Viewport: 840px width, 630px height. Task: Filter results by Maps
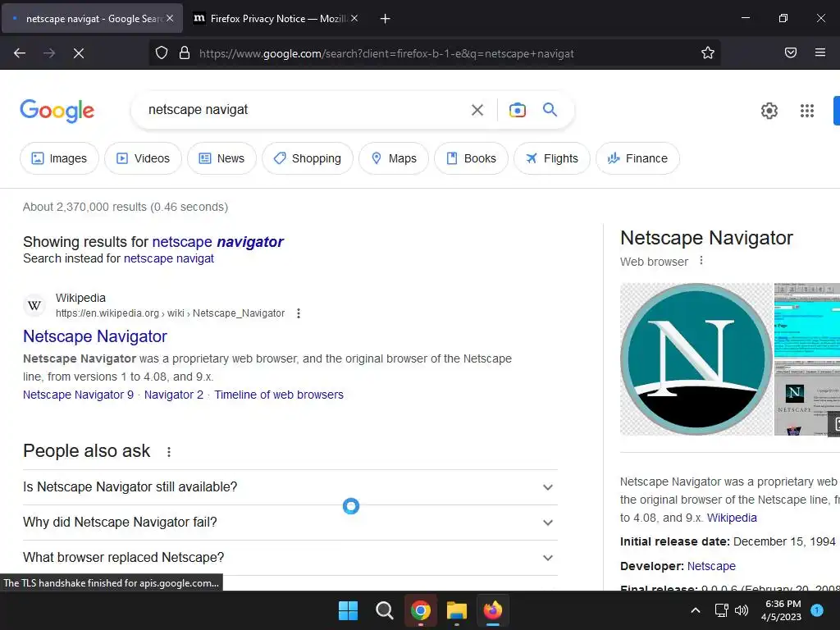pos(394,158)
